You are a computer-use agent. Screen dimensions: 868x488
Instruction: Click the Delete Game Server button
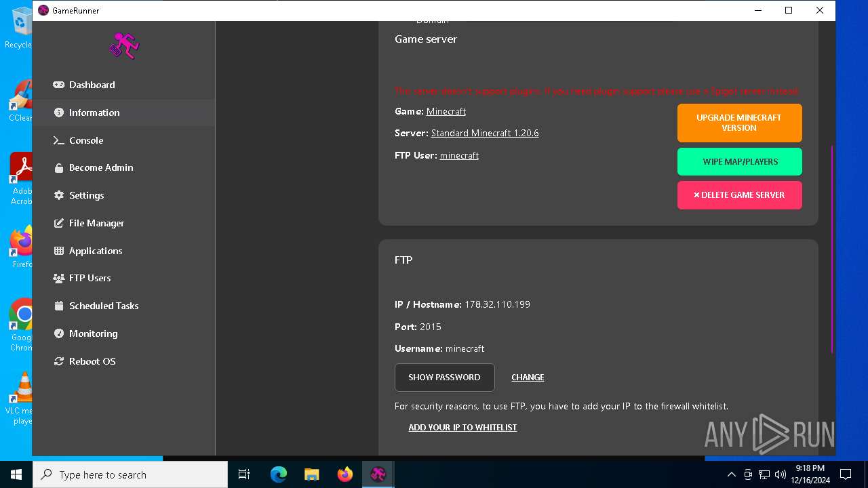click(x=739, y=195)
